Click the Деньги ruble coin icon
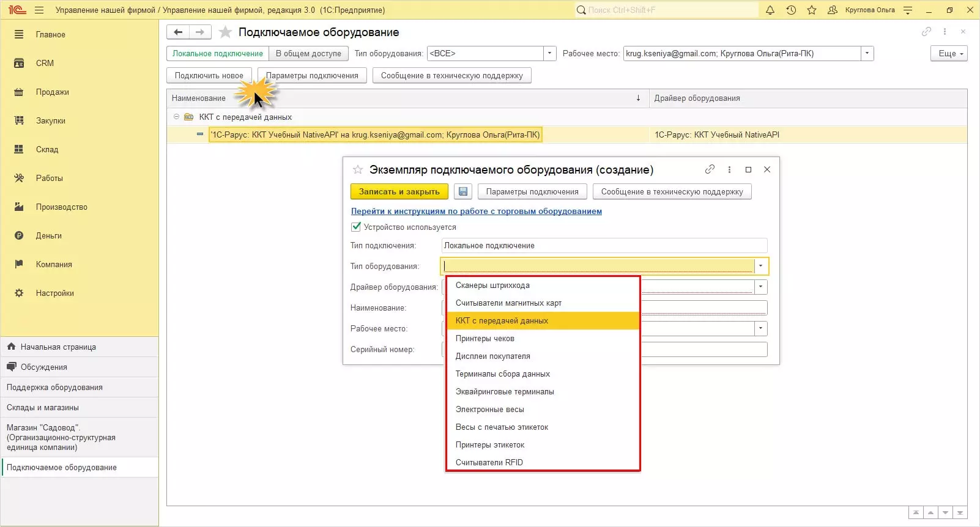 [19, 235]
